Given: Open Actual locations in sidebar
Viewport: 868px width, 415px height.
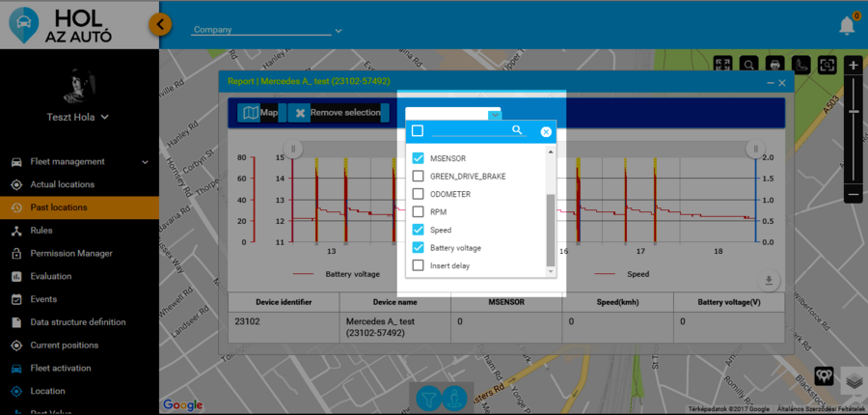Looking at the screenshot, I should point(62,184).
